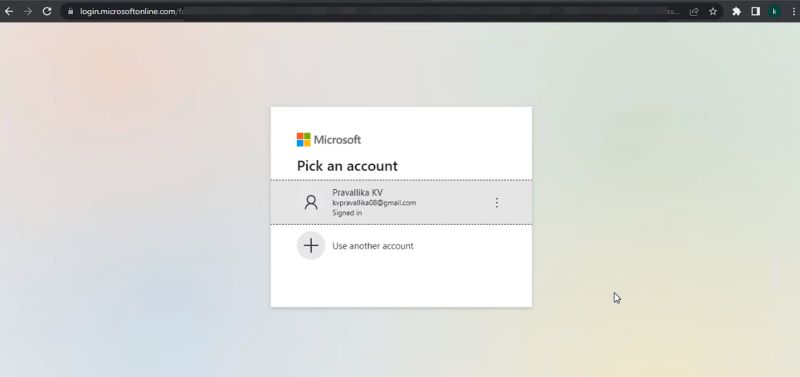Open the Extensions puzzle icon
Screen dimensions: 800x377
coord(736,11)
